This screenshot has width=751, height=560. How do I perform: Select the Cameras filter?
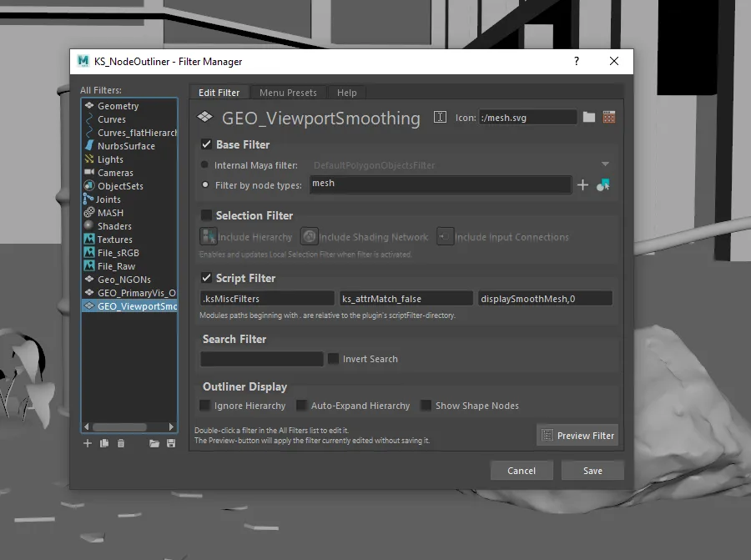[x=130, y=173]
